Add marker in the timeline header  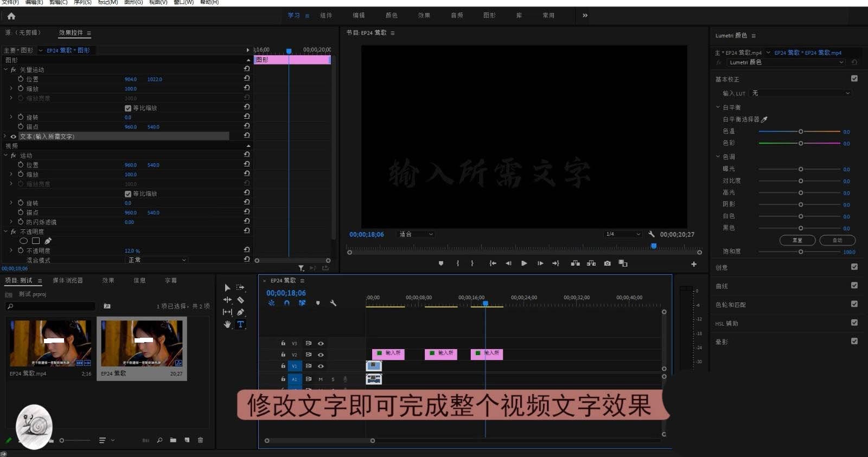(x=318, y=303)
